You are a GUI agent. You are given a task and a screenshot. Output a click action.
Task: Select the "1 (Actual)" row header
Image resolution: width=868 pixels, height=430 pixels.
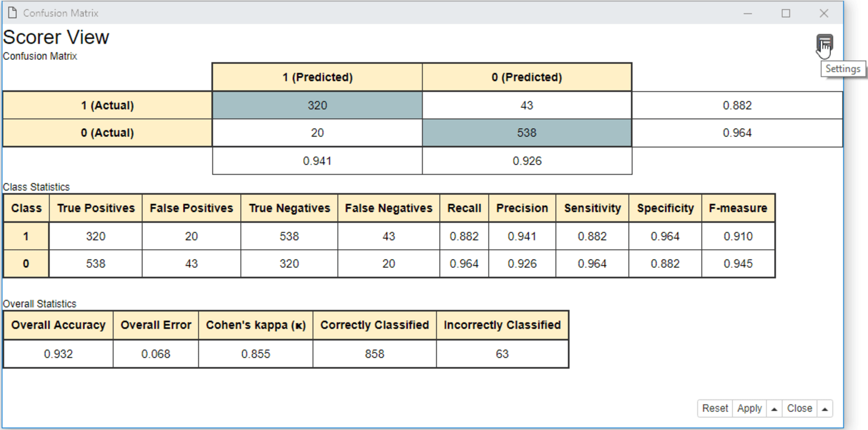pyautogui.click(x=107, y=105)
